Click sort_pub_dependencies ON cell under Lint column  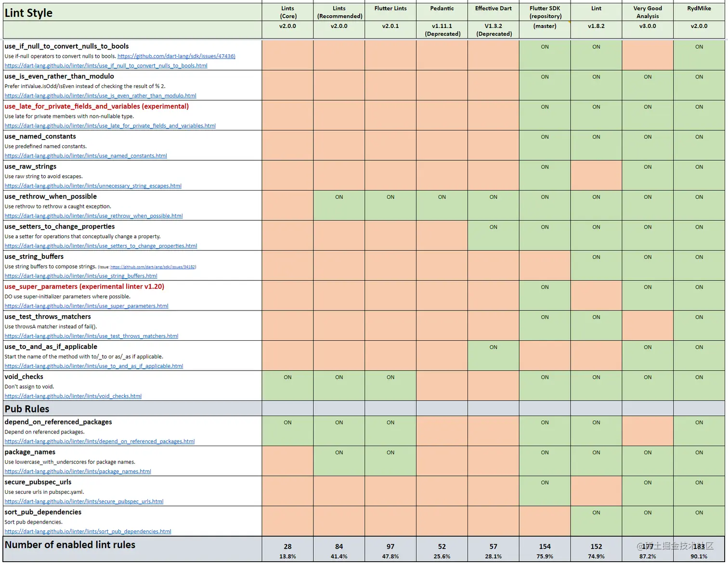tap(597, 521)
